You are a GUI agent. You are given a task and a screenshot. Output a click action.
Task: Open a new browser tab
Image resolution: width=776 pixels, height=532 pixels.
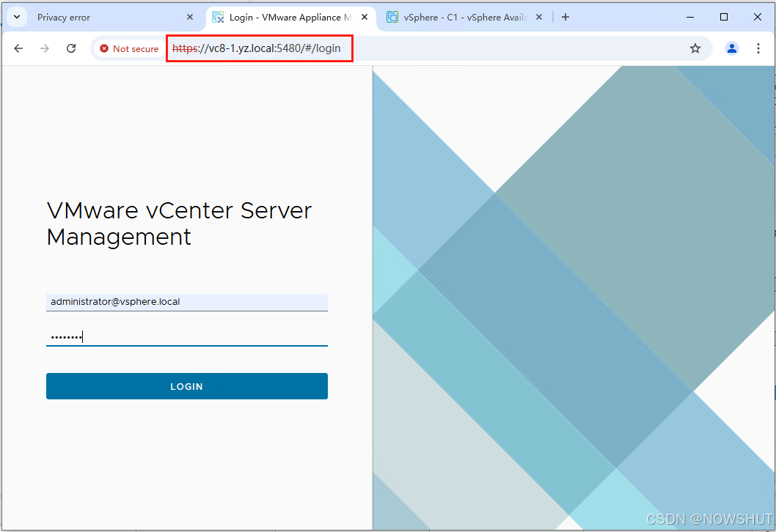point(565,18)
